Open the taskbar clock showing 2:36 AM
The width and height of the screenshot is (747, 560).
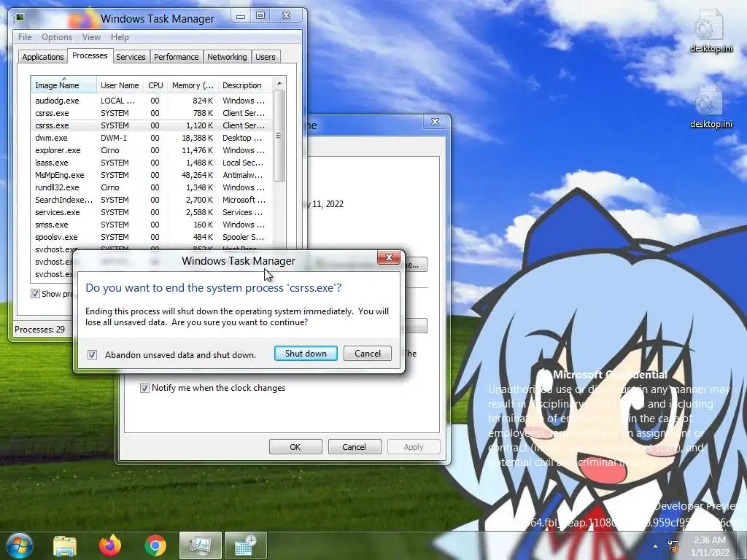tap(710, 546)
